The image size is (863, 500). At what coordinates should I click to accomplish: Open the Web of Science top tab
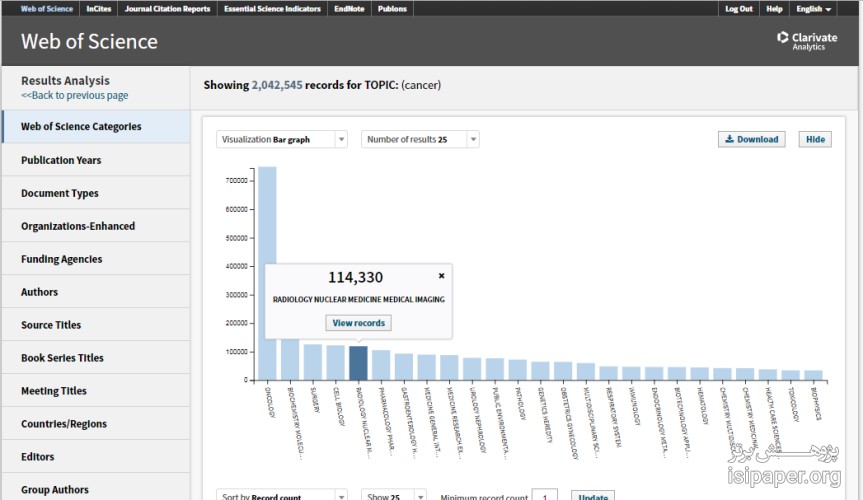point(47,9)
